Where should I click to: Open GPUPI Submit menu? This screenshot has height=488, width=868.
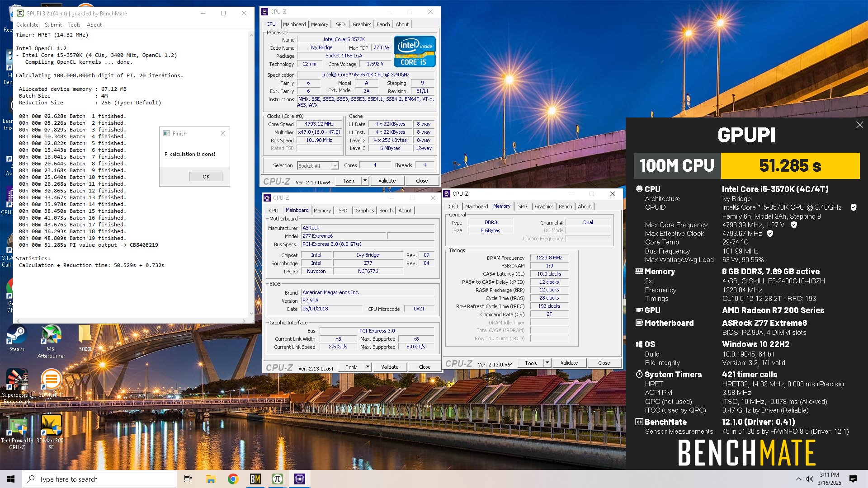click(53, 25)
